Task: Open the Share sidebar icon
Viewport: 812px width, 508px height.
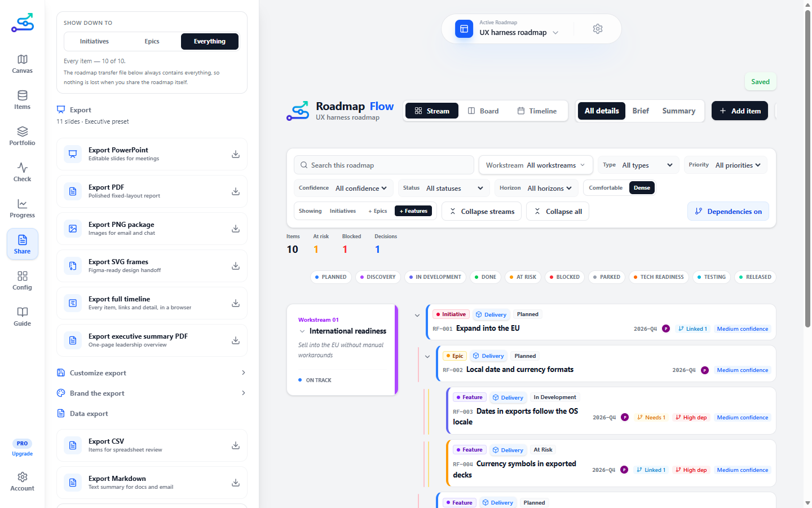Action: coord(22,244)
